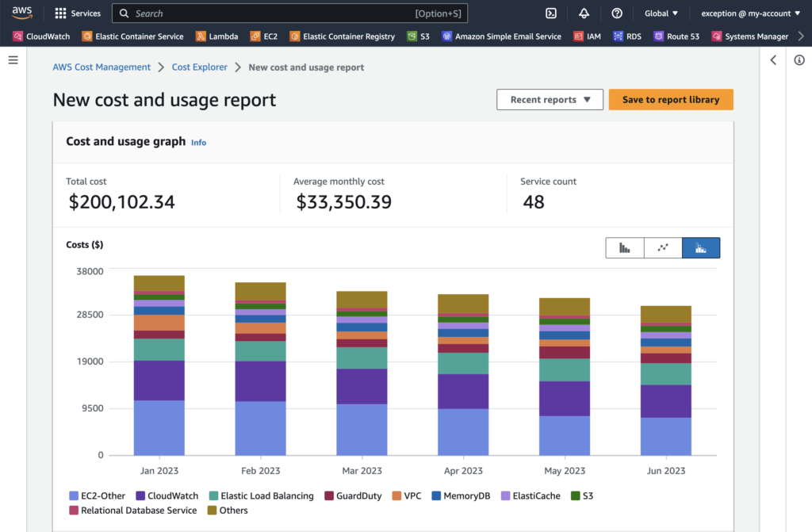Go to Cost Explorer breadcrumb
Image resolution: width=812 pixels, height=532 pixels.
point(199,67)
